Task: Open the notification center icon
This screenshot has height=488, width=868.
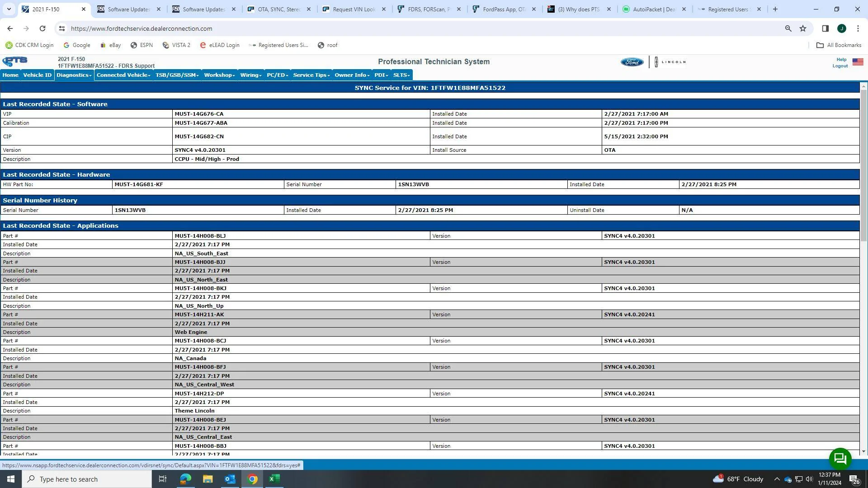Action: 854,479
